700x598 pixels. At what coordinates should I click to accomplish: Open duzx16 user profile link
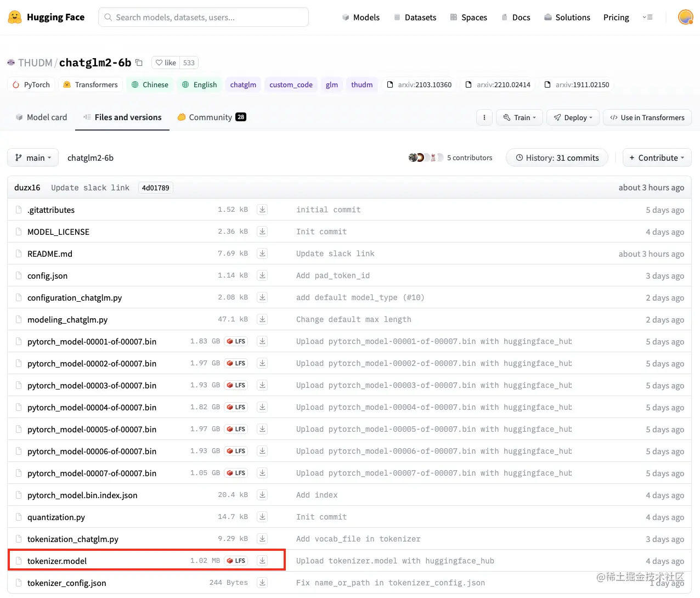(27, 187)
